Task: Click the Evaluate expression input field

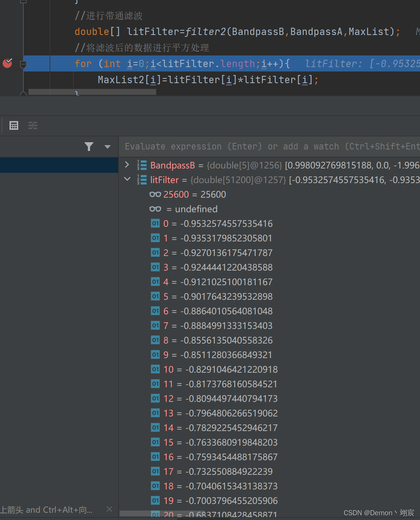Action: 255,146
